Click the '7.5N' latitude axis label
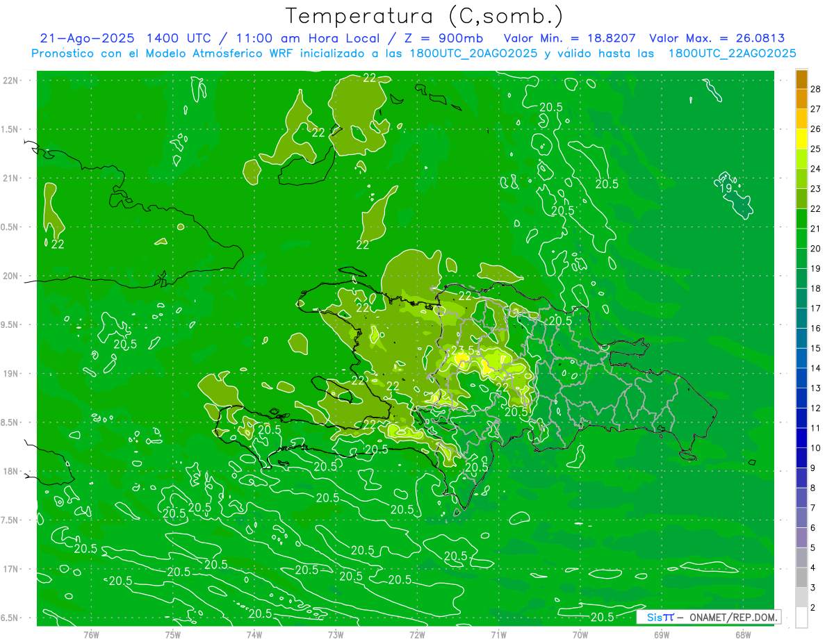 coord(10,520)
